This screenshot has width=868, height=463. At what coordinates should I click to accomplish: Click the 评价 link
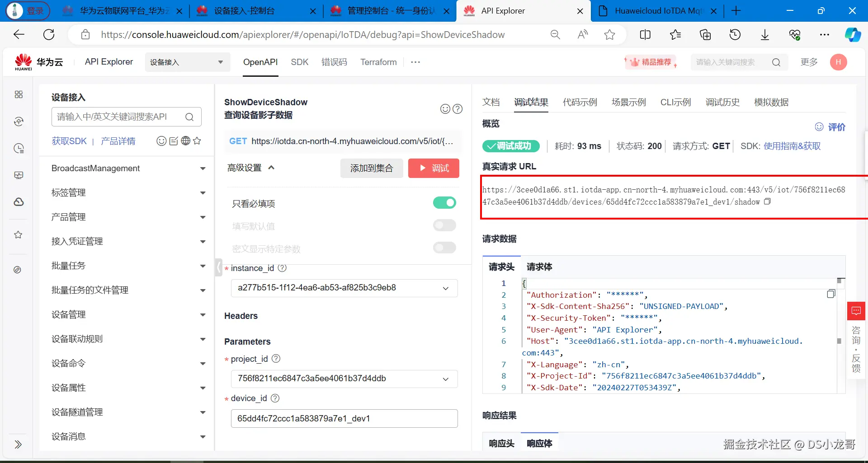[830, 127]
